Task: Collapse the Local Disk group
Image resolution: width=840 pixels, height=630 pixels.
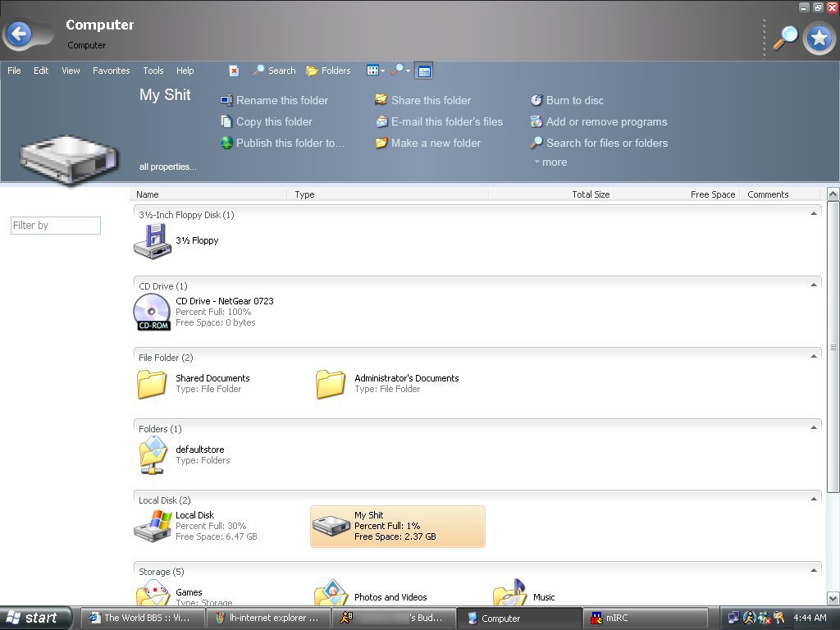Action: 814,500
